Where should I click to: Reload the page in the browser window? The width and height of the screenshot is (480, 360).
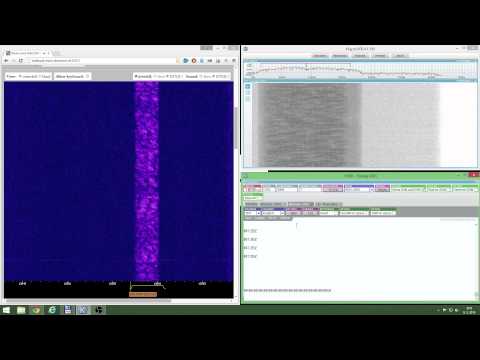click(x=21, y=61)
